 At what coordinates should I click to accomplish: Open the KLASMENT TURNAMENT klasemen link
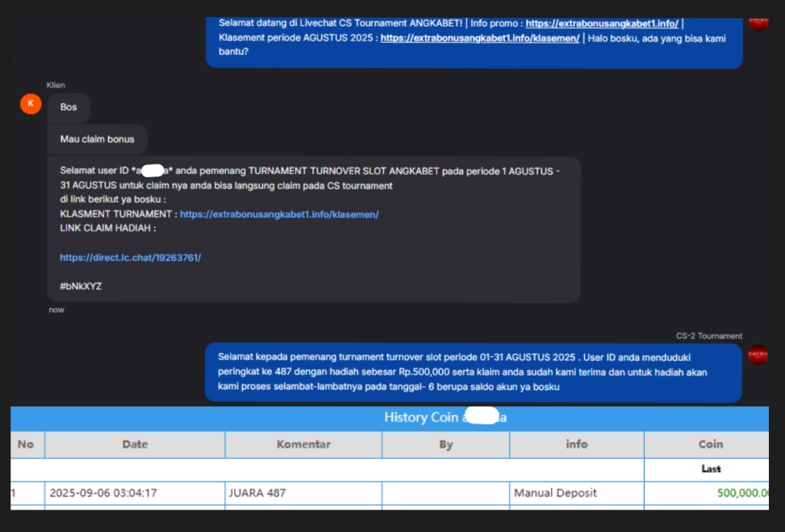[279, 214]
